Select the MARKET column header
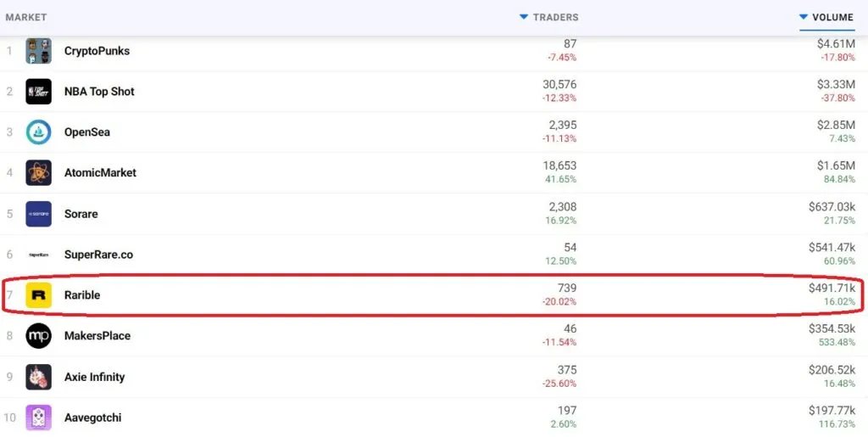The image size is (868, 437). (26, 17)
